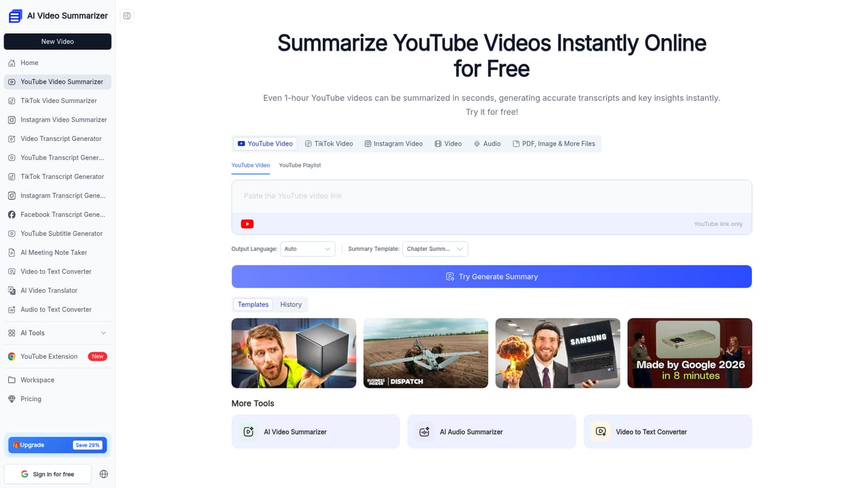868x488 pixels.
Task: Click the AI Video Summarizer logo icon
Action: click(16, 16)
